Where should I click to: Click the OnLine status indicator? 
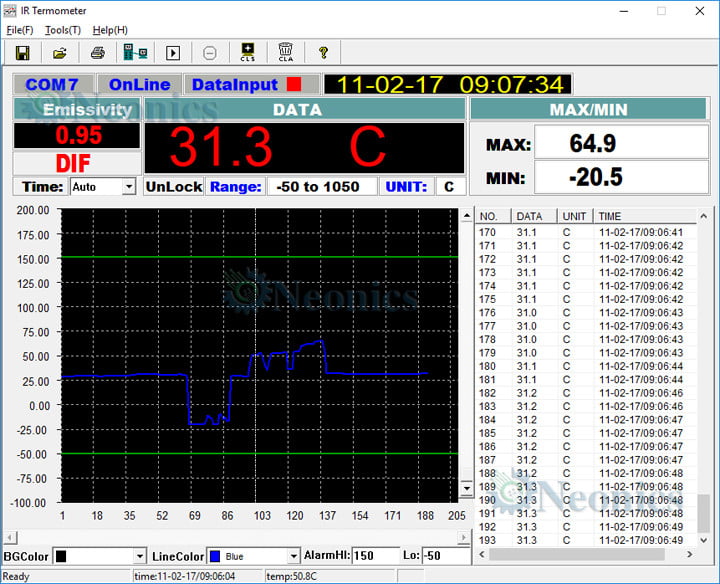click(139, 84)
